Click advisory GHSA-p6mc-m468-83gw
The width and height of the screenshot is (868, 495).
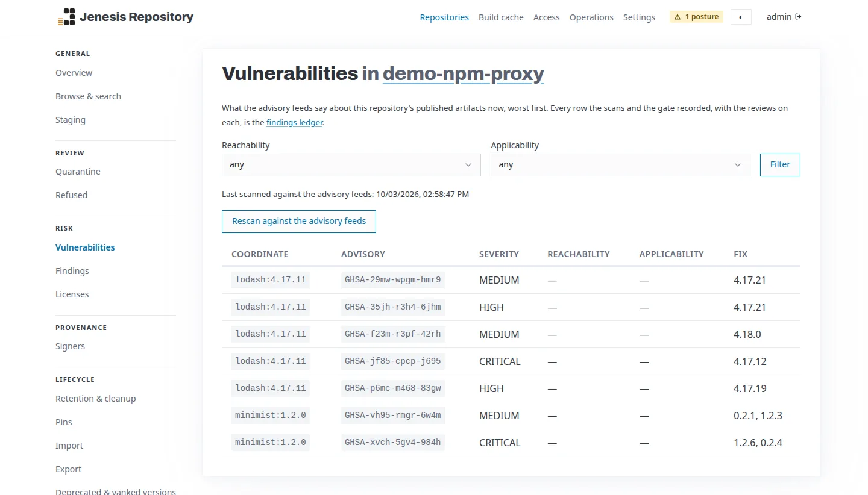tap(393, 388)
